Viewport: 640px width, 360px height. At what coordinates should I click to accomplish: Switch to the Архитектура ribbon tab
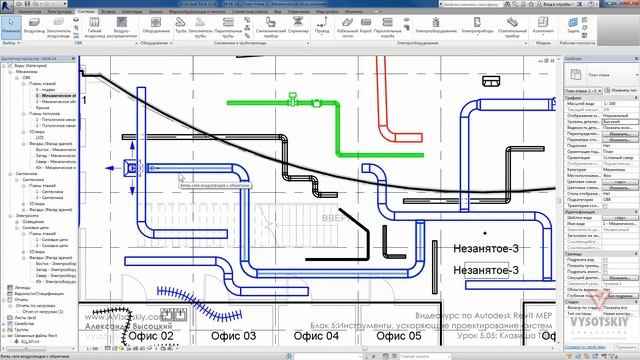coord(30,12)
